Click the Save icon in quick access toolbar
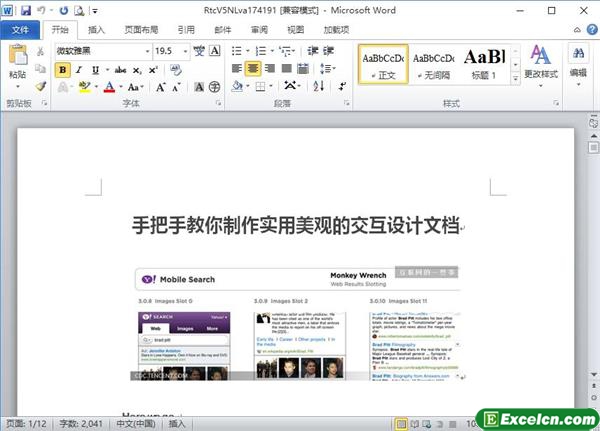600x431 pixels. [x=26, y=10]
